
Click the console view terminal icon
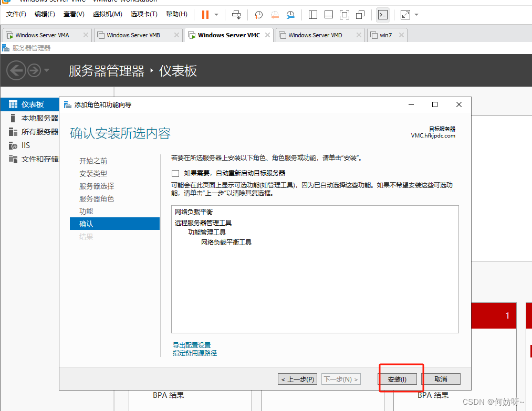[x=383, y=15]
